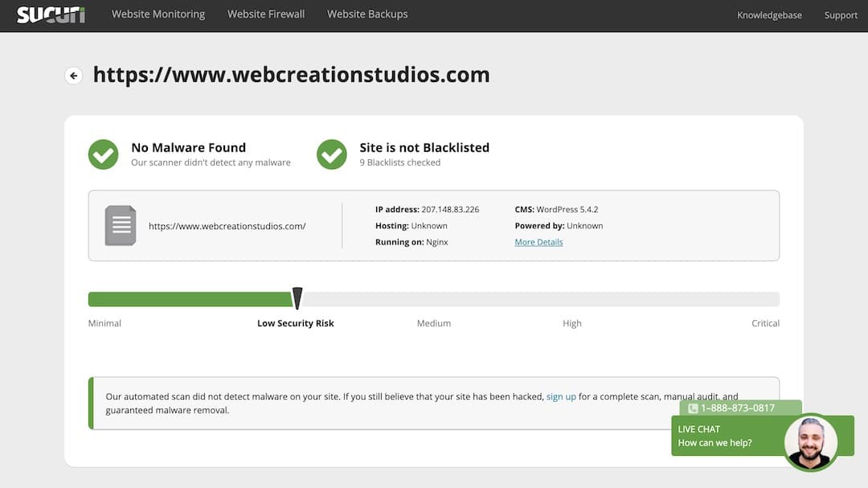868x488 pixels.
Task: Click the https://www.webcreationstudios.com/ URL in info box
Action: click(x=227, y=226)
